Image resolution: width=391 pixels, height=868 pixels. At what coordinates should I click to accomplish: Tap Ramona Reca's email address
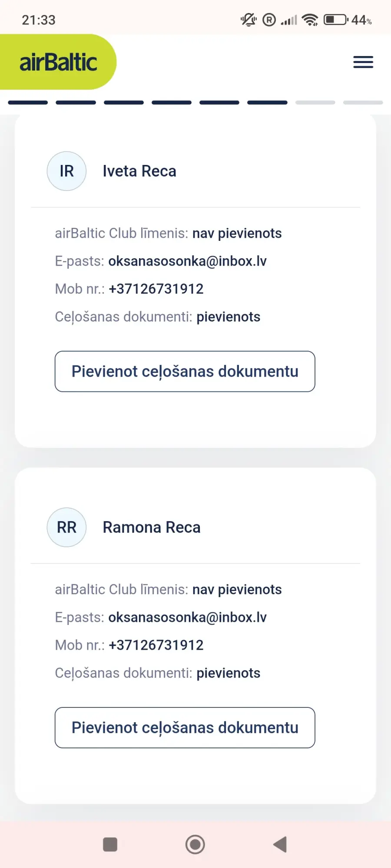click(x=187, y=618)
